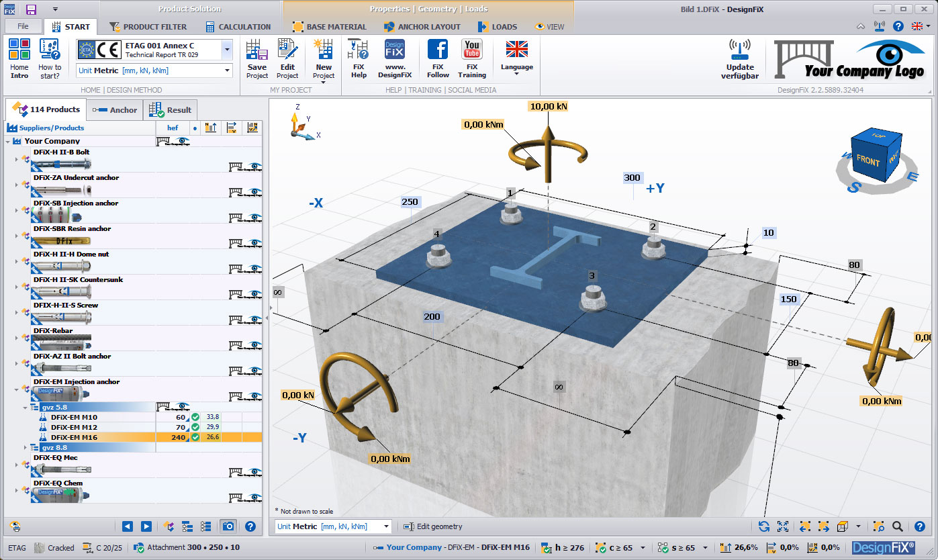
Task: Go to next product with right arrow
Action: (x=146, y=526)
